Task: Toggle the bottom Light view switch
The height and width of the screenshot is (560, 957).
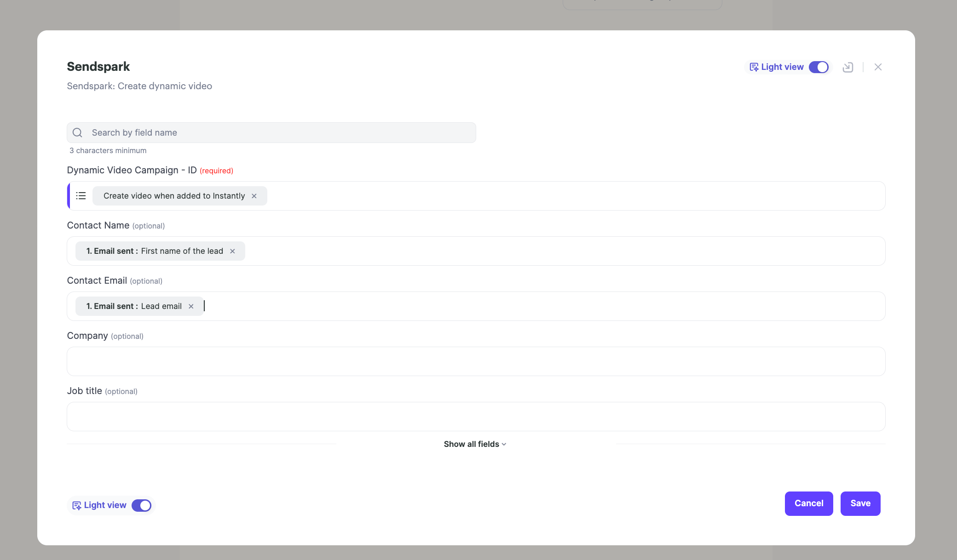Action: click(x=141, y=505)
